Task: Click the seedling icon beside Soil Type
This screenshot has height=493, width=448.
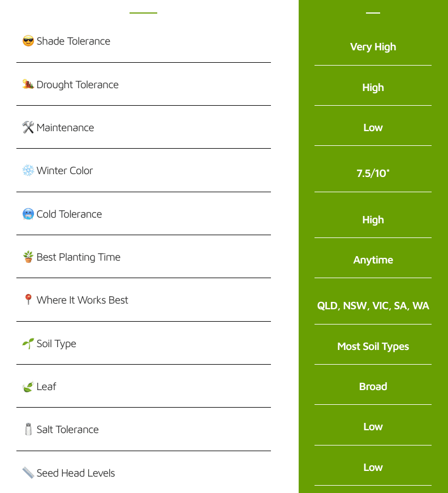Action: (28, 344)
